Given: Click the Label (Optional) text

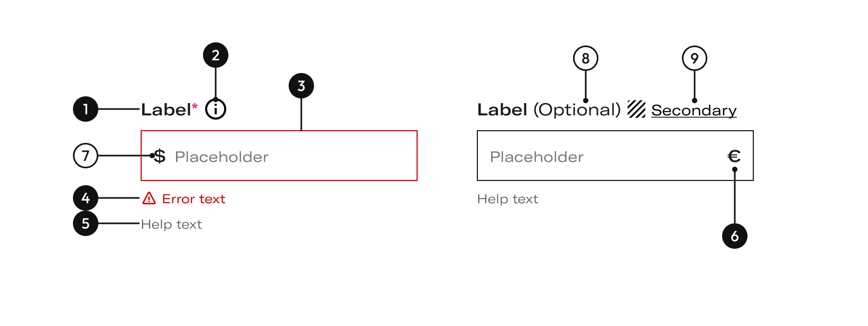Looking at the screenshot, I should [x=549, y=110].
